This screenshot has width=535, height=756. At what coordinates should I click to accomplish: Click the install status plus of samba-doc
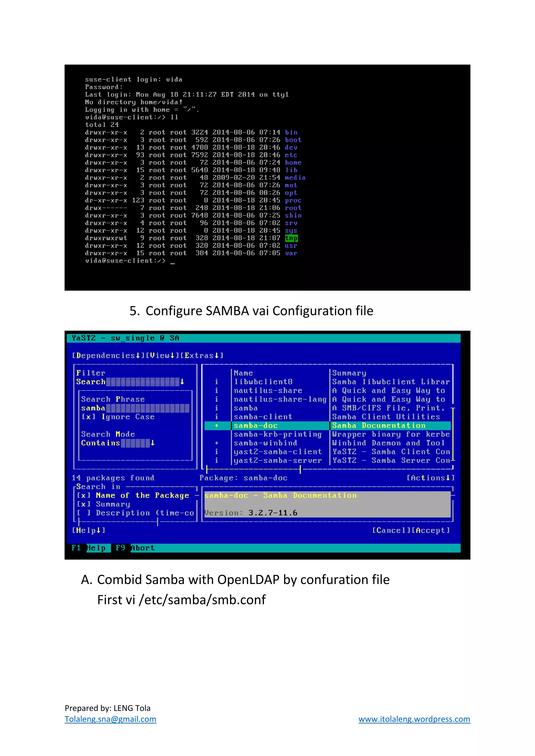(217, 426)
